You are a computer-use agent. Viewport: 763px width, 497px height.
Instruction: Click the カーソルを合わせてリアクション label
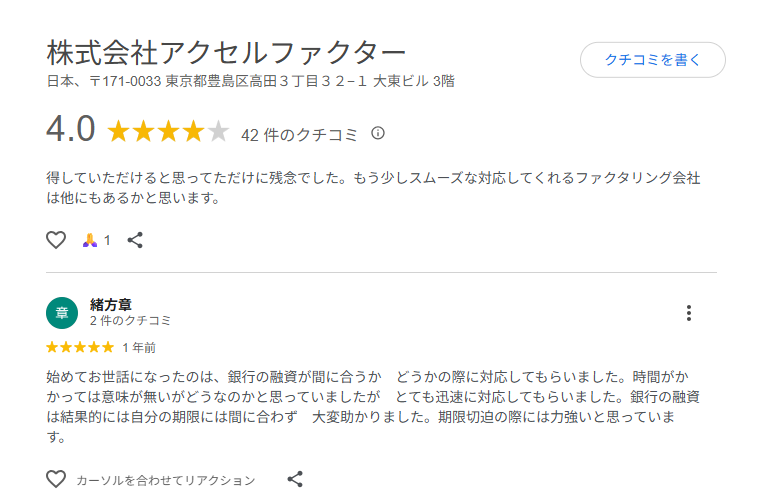click(x=165, y=480)
